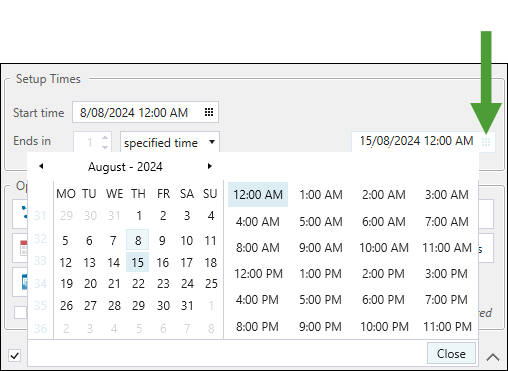Click the up chevron at bottom right
Image resolution: width=508 pixels, height=371 pixels.
[x=493, y=357]
